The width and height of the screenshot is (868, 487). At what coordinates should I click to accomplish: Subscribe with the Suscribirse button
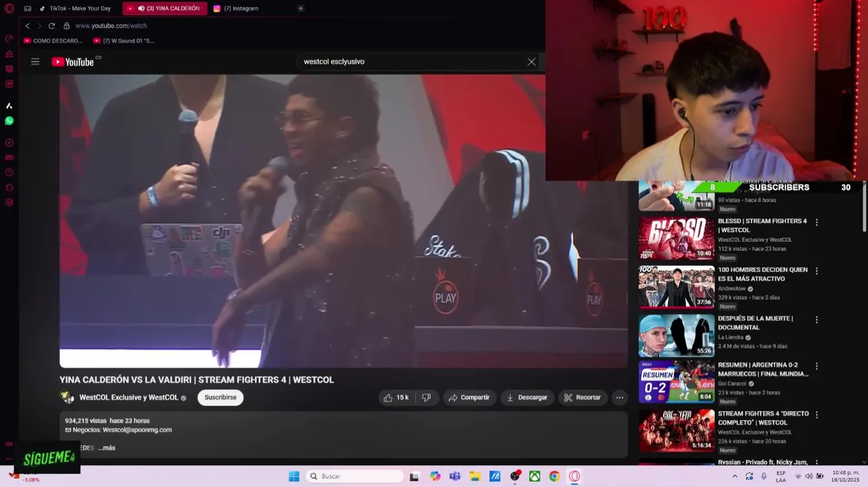221,398
